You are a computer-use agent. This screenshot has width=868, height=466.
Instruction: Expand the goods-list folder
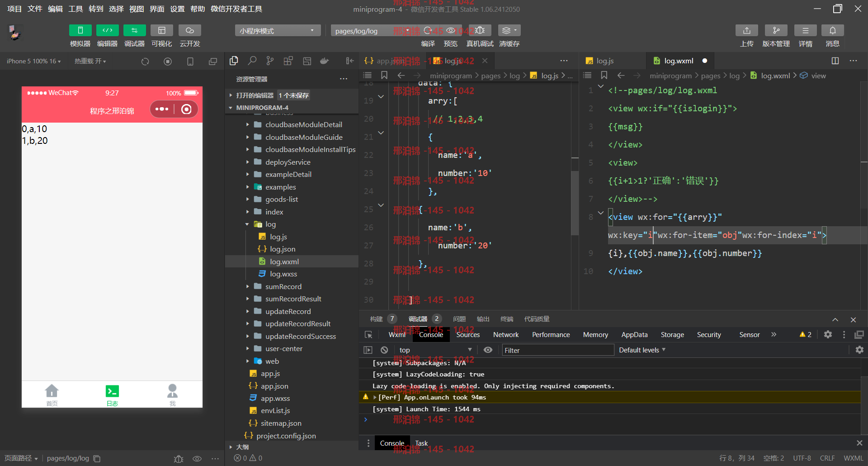click(x=292, y=199)
